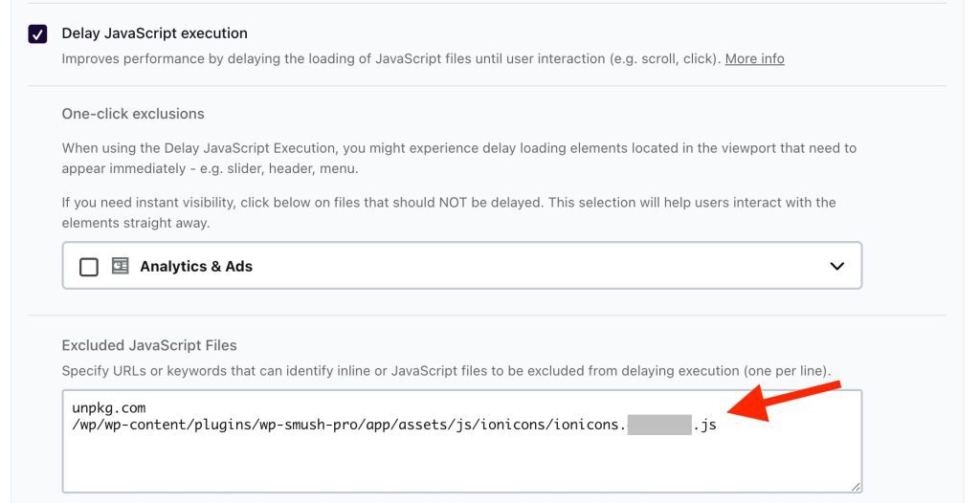Click the 'Specify URLs or keywords' helper text
The image size is (980, 503).
pos(446,370)
